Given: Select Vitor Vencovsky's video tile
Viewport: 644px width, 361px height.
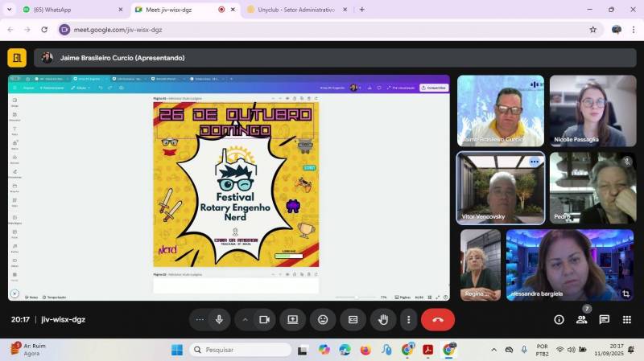Looking at the screenshot, I should [501, 188].
